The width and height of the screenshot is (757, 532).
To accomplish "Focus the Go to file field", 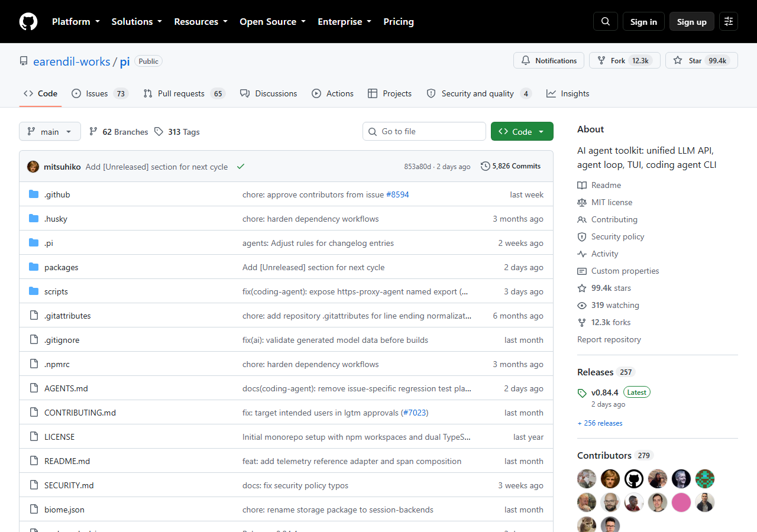I will 424,131.
